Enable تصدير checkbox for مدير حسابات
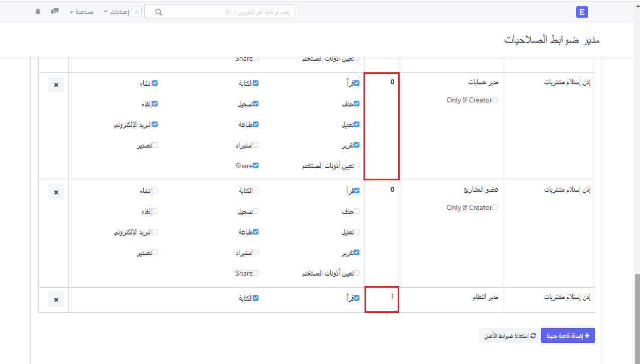This screenshot has height=364, width=640. point(155,145)
